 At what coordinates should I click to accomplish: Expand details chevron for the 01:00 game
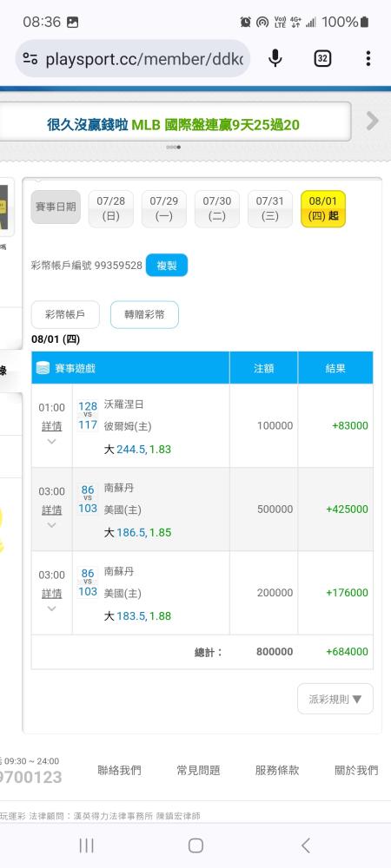click(x=51, y=442)
